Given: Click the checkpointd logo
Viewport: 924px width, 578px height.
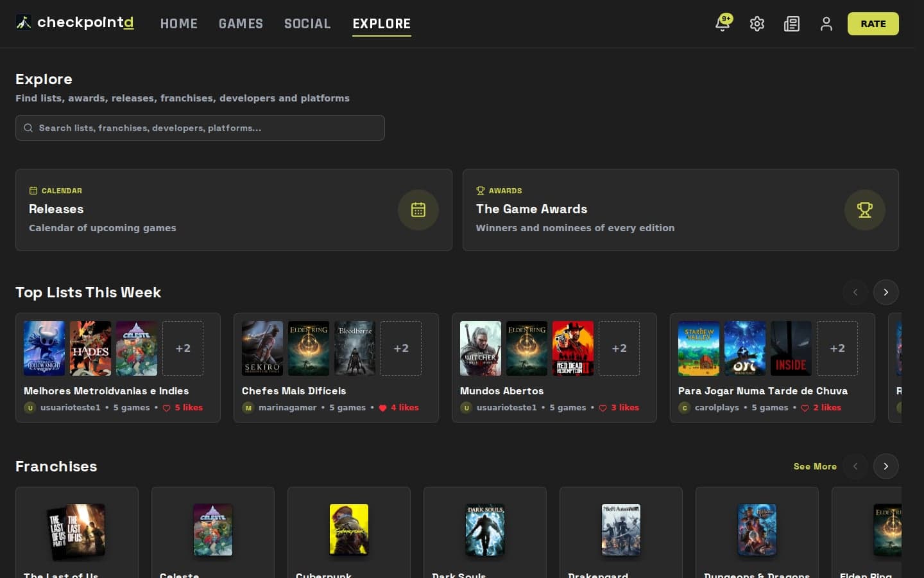Looking at the screenshot, I should (x=75, y=22).
